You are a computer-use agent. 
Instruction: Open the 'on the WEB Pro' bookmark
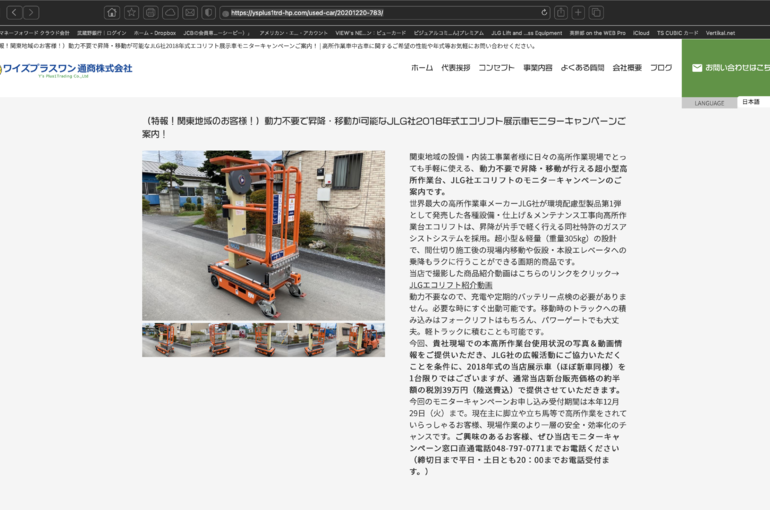coord(598,33)
